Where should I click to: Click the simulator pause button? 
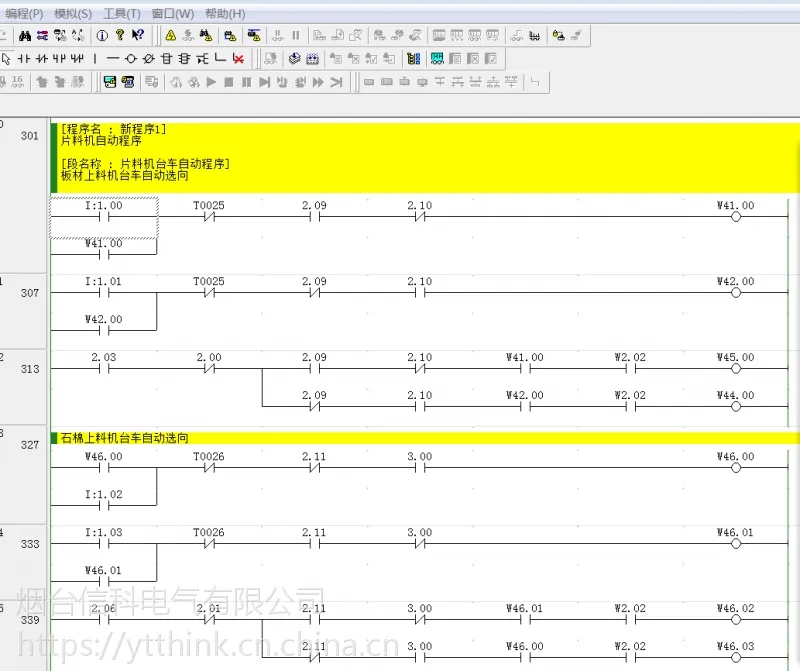246,82
